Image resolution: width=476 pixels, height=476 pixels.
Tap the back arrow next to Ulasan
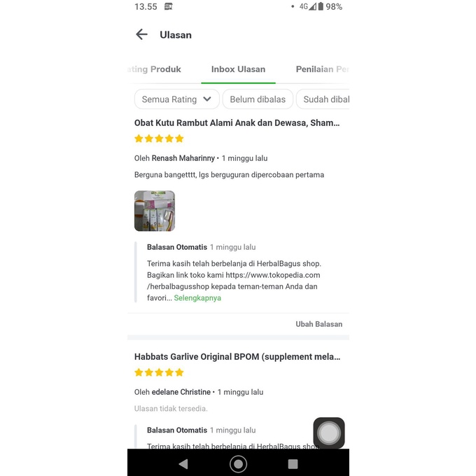pyautogui.click(x=141, y=34)
